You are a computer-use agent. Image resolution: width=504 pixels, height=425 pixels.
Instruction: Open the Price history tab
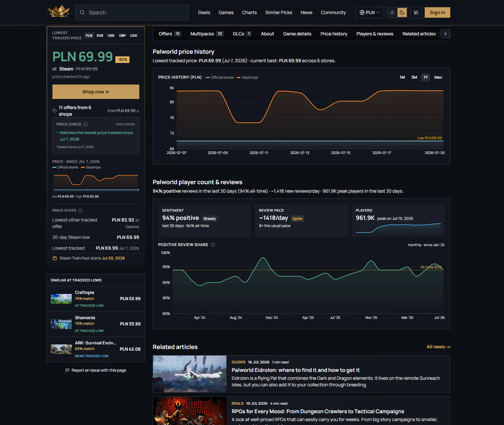click(x=334, y=34)
